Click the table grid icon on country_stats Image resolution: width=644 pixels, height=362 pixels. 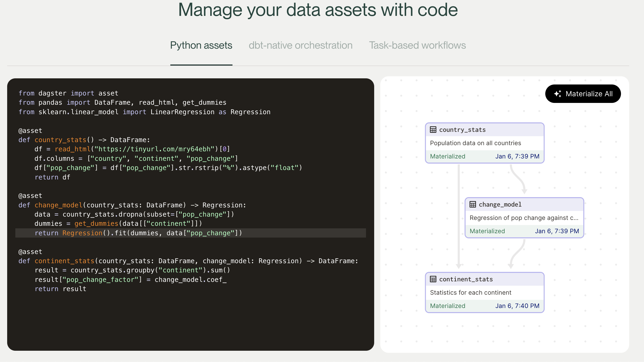coord(433,129)
